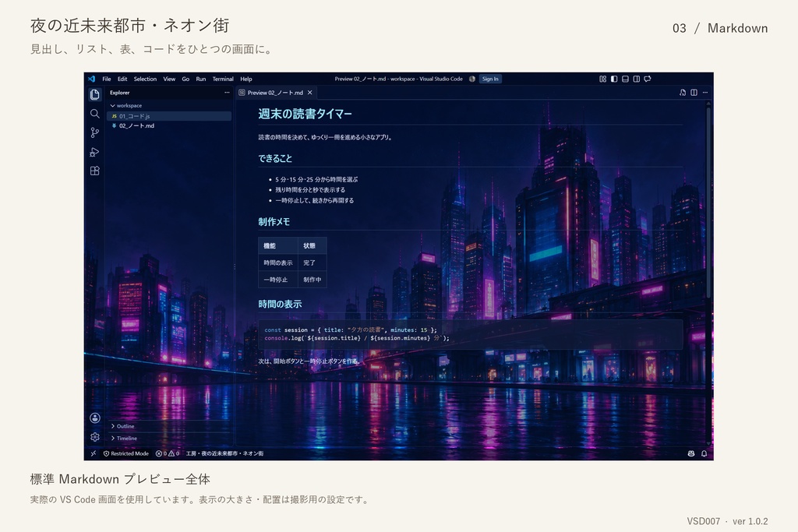The width and height of the screenshot is (798, 532).
Task: Click heading できること
Action: click(275, 159)
